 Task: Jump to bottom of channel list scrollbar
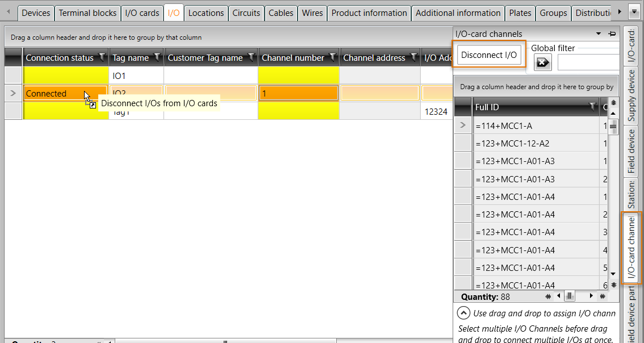[613, 285]
